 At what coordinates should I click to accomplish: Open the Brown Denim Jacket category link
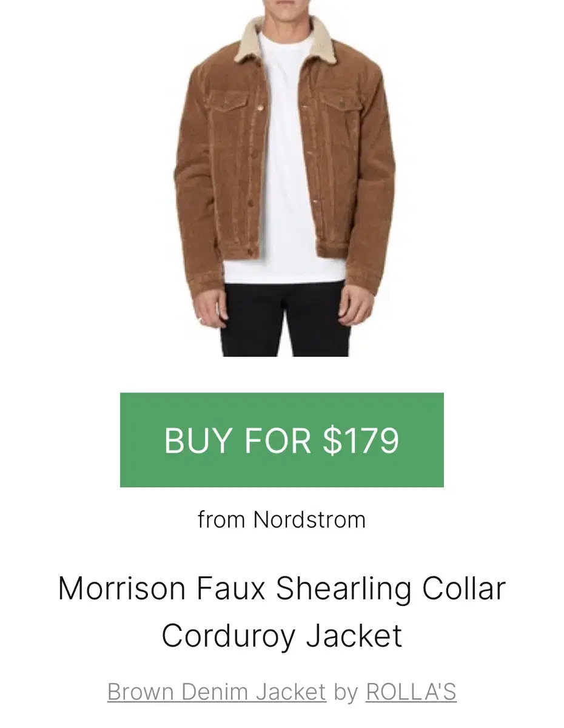(x=217, y=692)
